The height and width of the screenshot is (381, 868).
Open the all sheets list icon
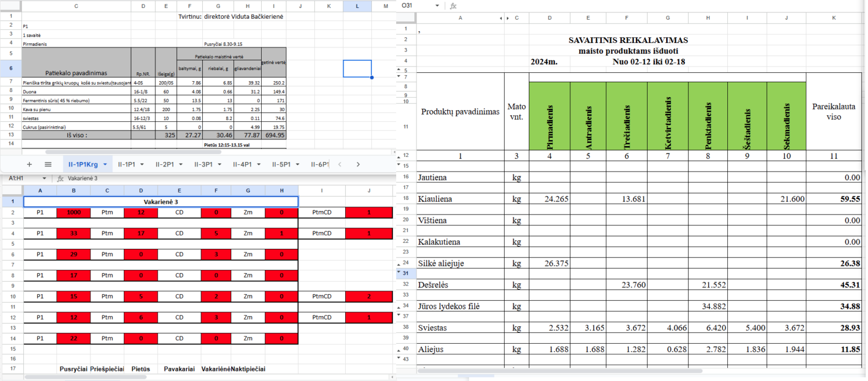click(48, 164)
